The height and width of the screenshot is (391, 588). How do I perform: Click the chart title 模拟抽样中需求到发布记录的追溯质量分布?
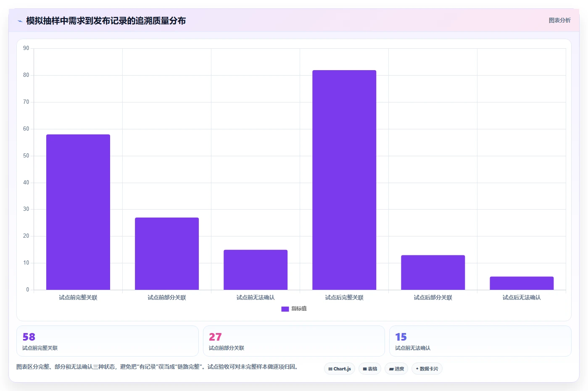point(106,21)
